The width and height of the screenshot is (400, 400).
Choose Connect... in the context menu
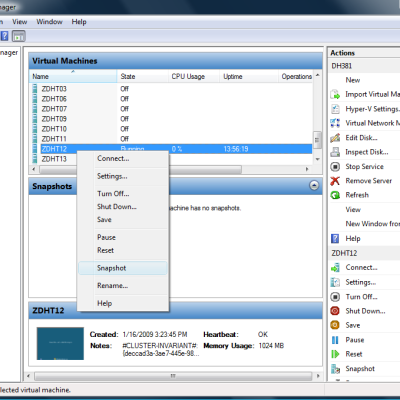(123, 159)
